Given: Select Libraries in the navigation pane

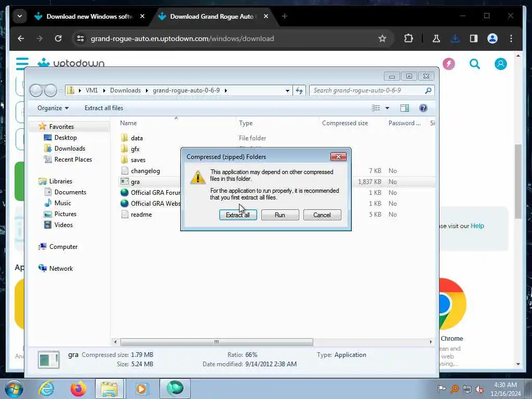Looking at the screenshot, I should [x=60, y=181].
